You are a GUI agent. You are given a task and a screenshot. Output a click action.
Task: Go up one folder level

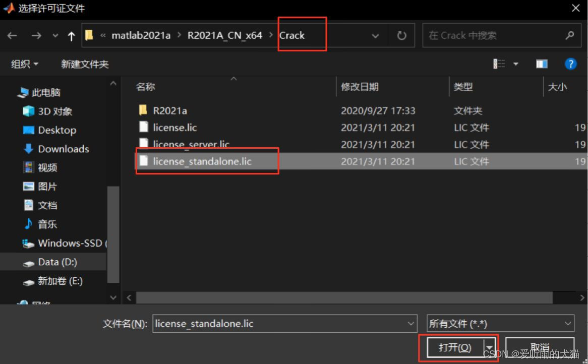[71, 36]
